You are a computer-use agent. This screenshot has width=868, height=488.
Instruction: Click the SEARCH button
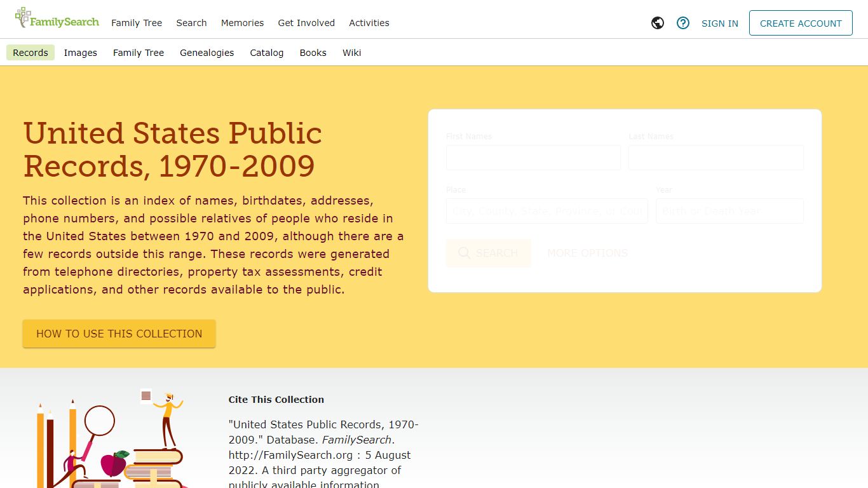tap(488, 253)
